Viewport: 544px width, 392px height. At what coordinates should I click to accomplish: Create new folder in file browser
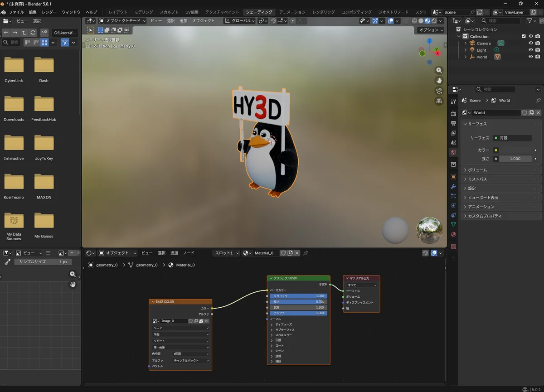(44, 33)
